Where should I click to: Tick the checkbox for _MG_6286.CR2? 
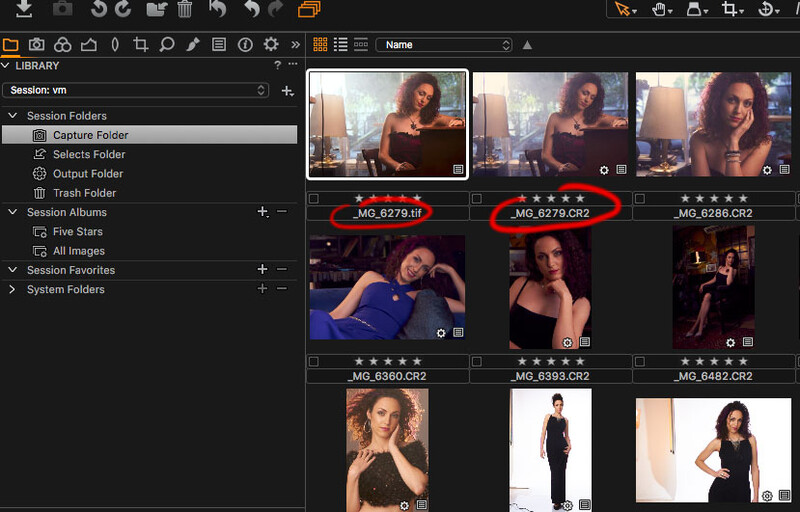(640, 198)
